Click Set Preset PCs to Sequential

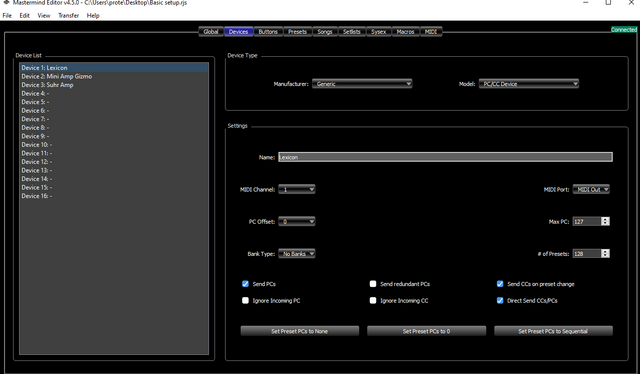pyautogui.click(x=553, y=331)
